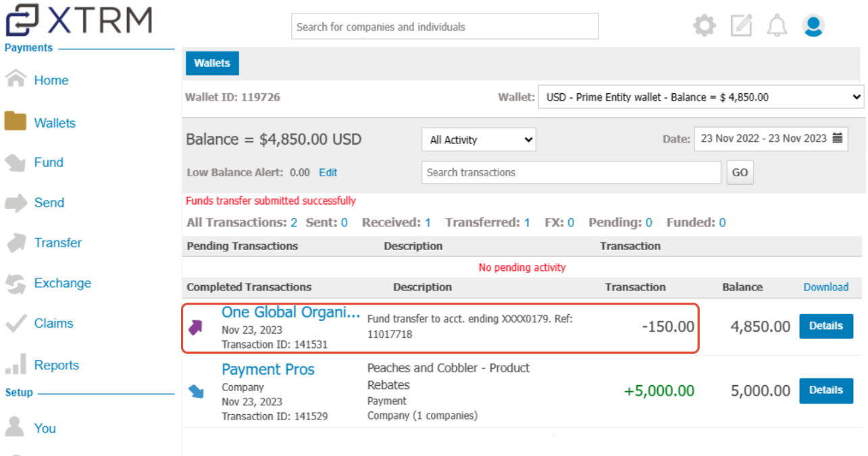Click Transferred count 1

click(527, 222)
